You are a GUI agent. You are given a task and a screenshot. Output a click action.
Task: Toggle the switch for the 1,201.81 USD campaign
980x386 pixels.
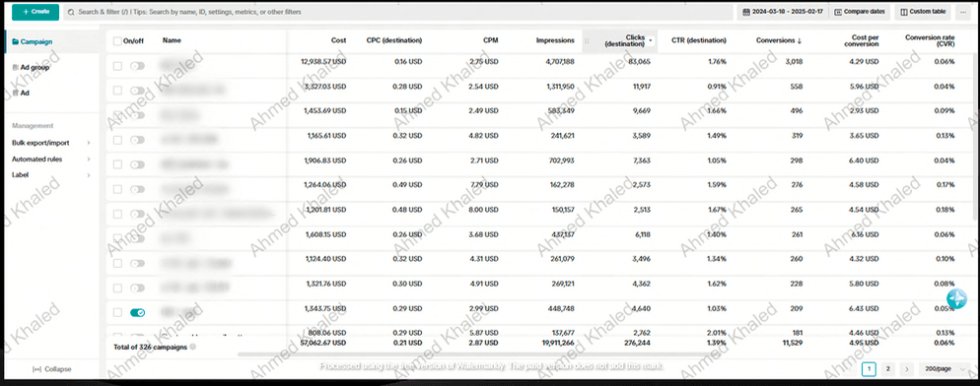[137, 214]
